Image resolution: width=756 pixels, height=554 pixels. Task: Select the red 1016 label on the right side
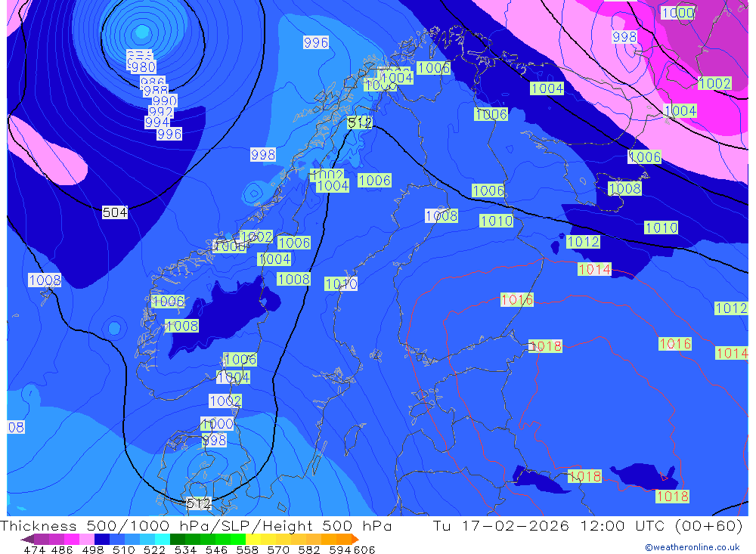point(675,344)
